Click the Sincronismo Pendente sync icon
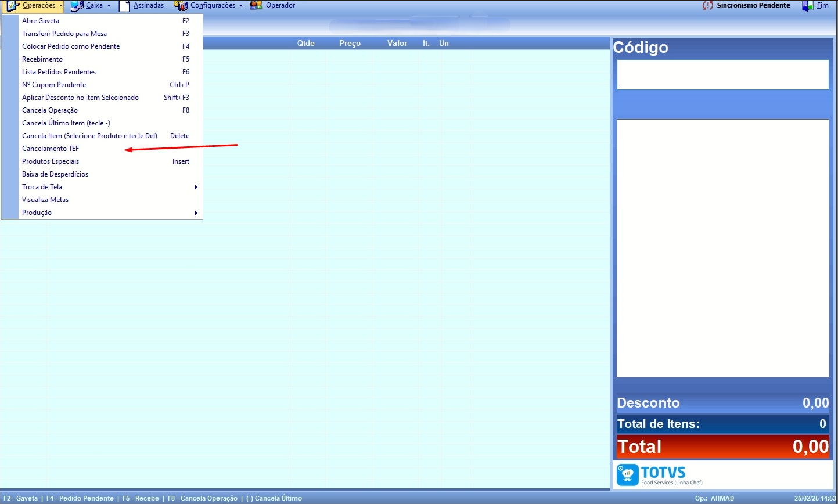Screen dimensions: 838x504 [708, 6]
